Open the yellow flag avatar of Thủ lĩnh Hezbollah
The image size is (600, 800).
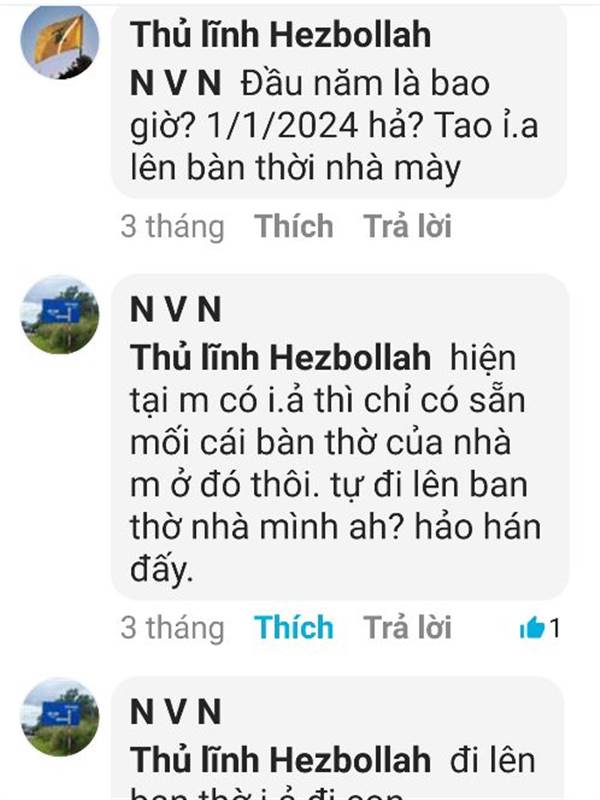(60, 41)
